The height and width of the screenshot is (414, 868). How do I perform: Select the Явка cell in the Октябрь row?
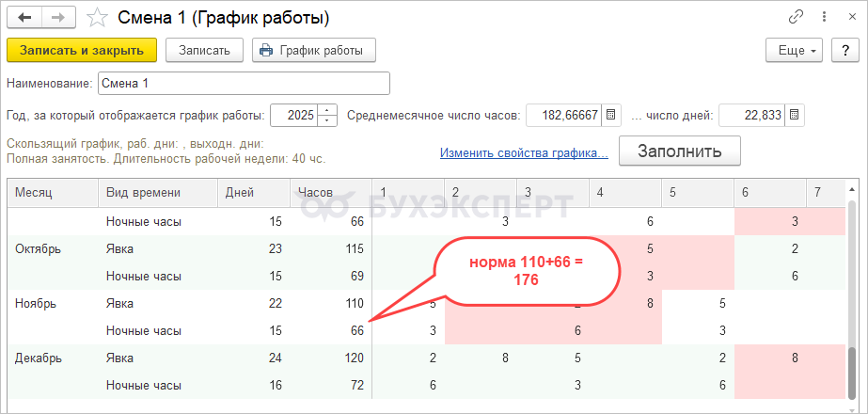tap(158, 248)
